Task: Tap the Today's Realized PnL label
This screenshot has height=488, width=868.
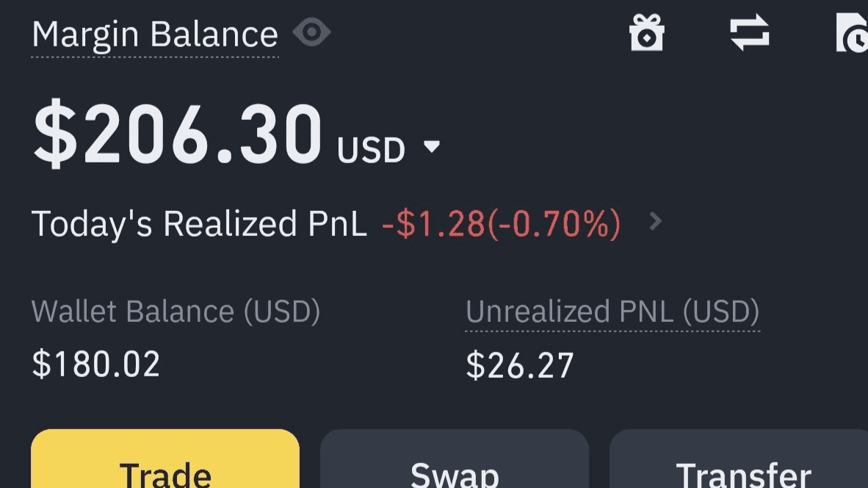Action: (x=199, y=223)
